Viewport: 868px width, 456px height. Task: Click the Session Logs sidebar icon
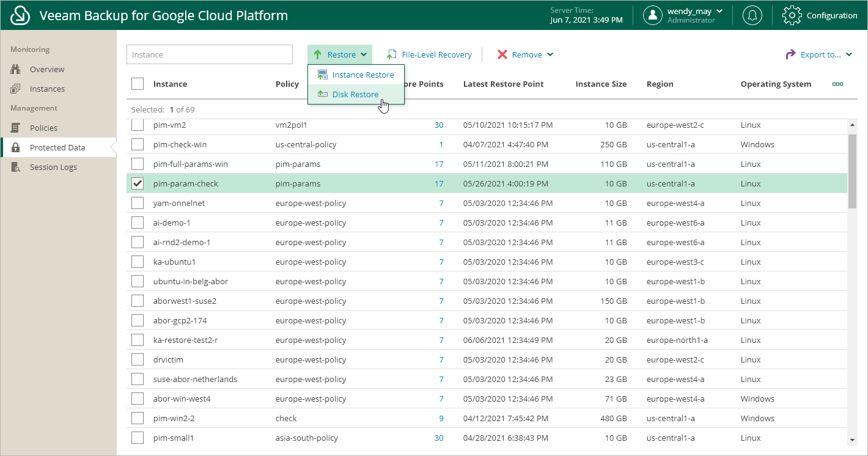pyautogui.click(x=16, y=167)
